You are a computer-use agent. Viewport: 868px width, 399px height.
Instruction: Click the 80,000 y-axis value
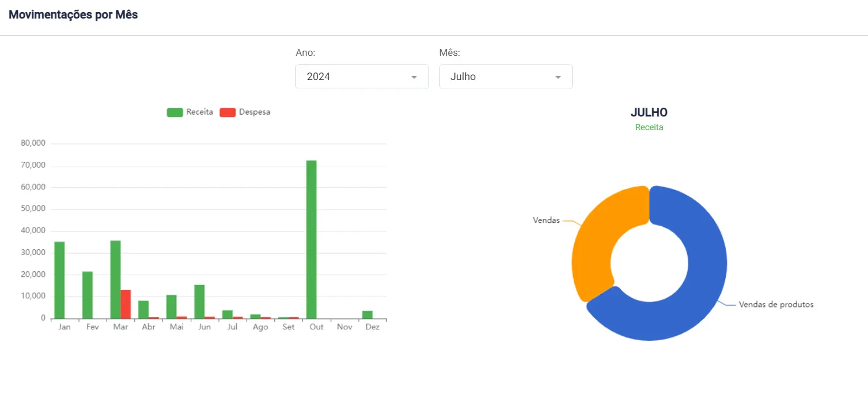[x=33, y=143]
